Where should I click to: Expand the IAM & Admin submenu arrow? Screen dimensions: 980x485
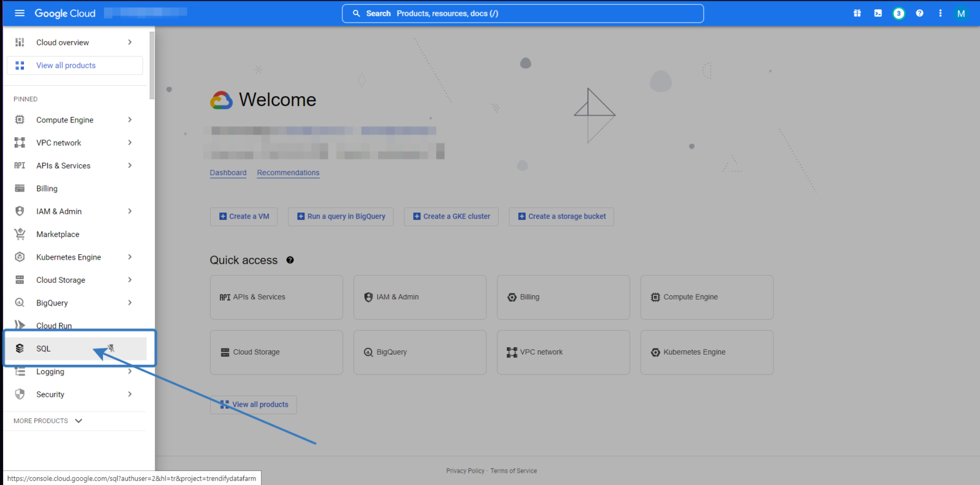coord(130,211)
